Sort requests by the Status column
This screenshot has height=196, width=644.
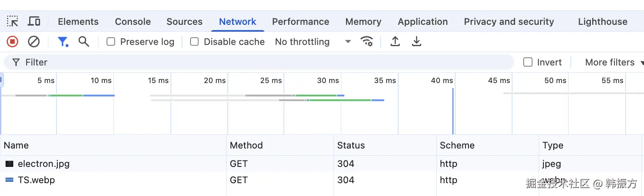pos(351,146)
